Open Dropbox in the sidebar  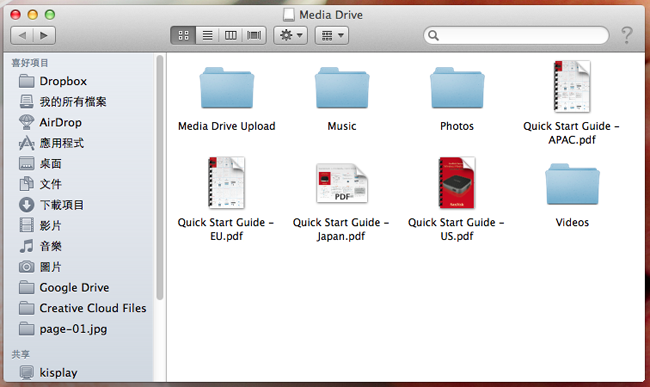[x=79, y=81]
